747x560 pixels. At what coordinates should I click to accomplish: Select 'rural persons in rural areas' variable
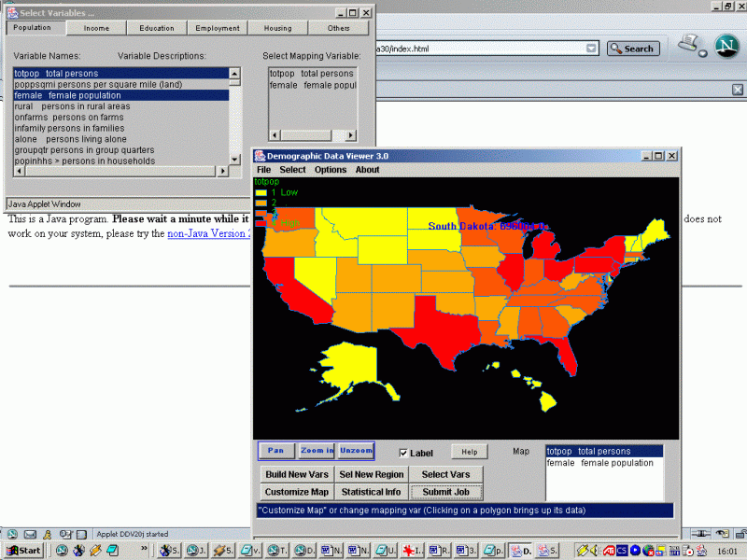pos(72,106)
